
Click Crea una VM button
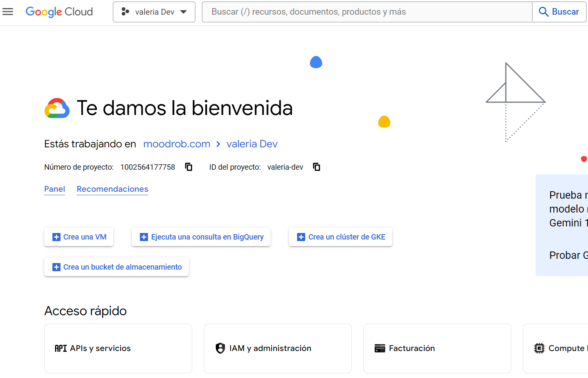pos(79,237)
